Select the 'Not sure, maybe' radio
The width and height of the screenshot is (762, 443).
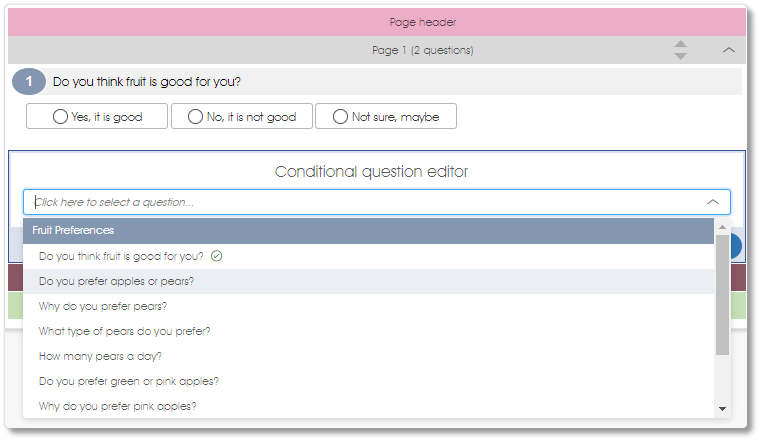click(340, 117)
